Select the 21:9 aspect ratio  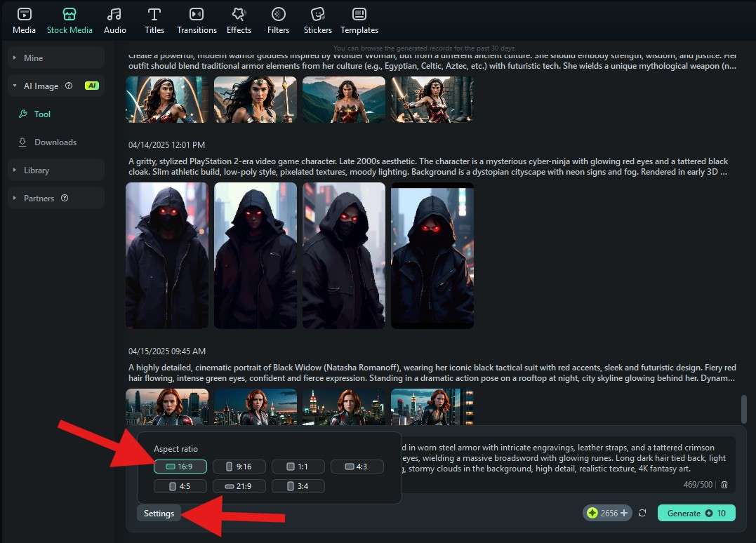(239, 486)
